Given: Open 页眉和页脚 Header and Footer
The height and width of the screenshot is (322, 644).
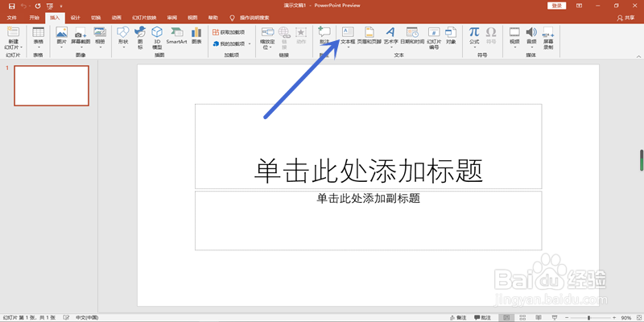Looking at the screenshot, I should pyautogui.click(x=369, y=35).
